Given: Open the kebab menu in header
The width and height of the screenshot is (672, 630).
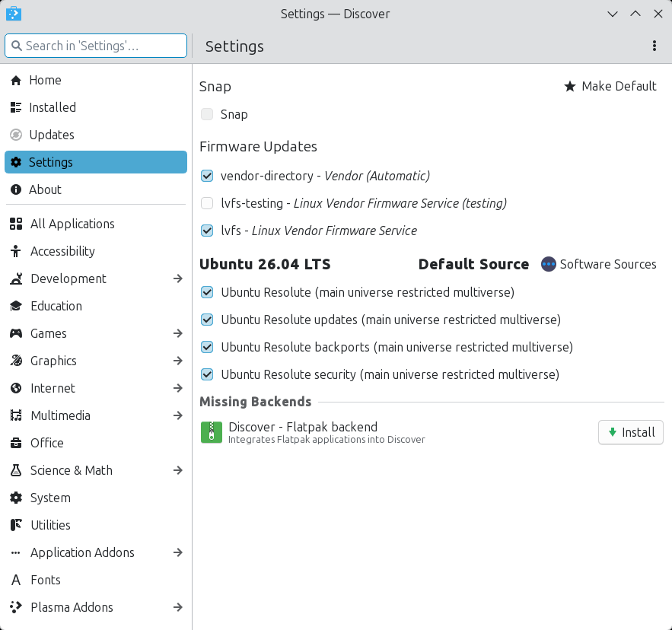Looking at the screenshot, I should 654,46.
